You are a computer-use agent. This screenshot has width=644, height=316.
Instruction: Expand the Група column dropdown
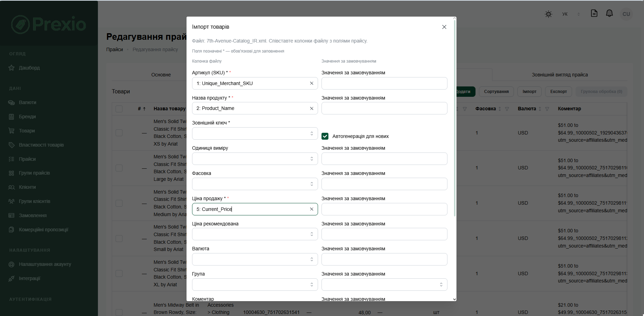point(255,285)
